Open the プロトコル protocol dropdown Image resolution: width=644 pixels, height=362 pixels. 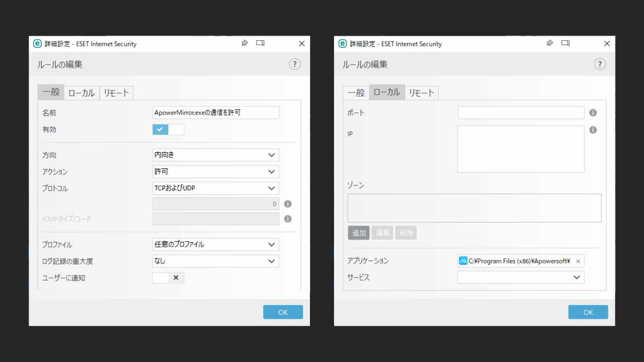[215, 188]
